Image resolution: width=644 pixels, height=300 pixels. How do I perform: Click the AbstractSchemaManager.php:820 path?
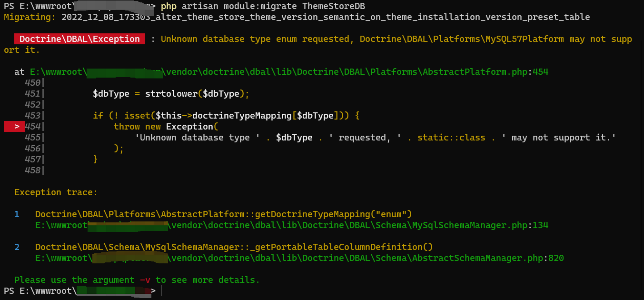[x=299, y=258]
